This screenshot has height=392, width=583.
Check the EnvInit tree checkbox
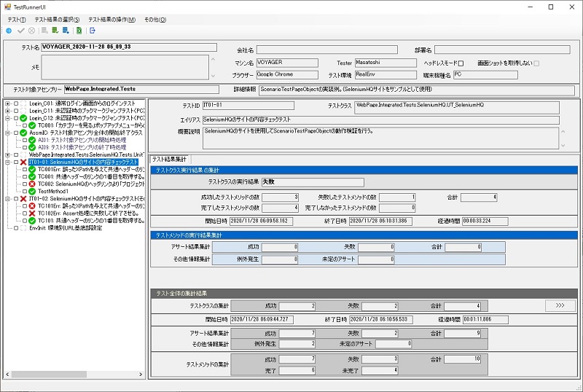[x=16, y=228]
